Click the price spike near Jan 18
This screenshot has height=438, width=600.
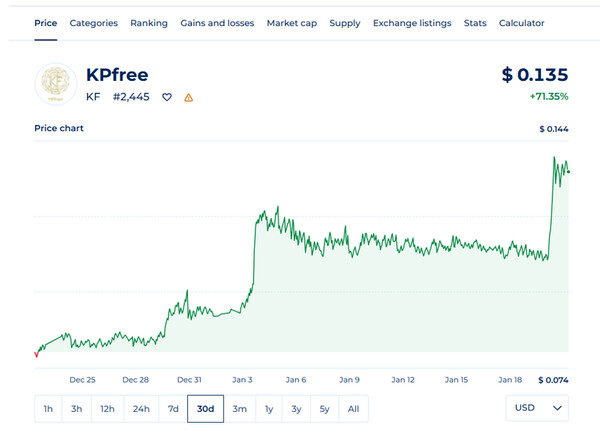coord(554,160)
